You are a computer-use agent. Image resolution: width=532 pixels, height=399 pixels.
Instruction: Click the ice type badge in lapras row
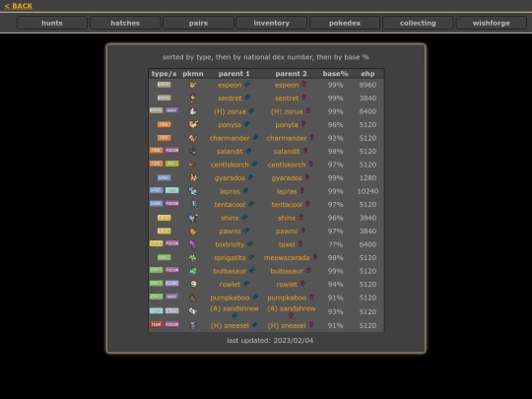click(x=172, y=190)
